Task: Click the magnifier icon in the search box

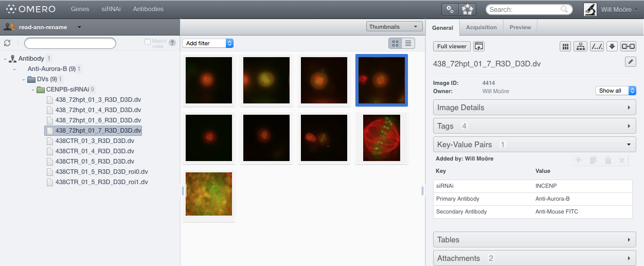Action: (x=564, y=9)
